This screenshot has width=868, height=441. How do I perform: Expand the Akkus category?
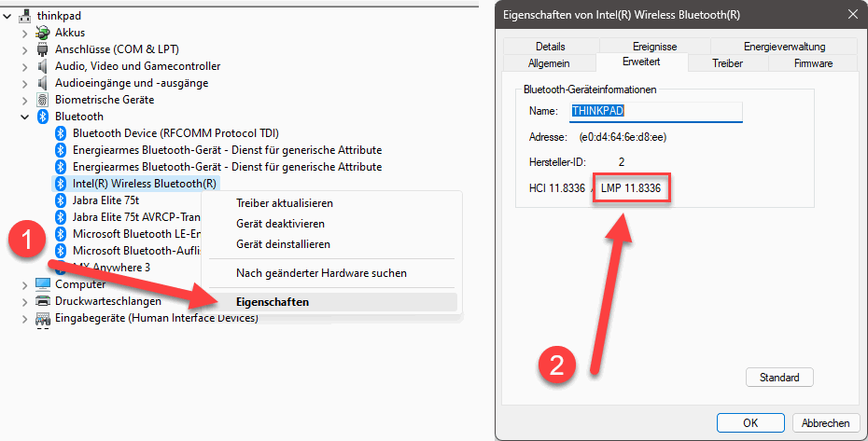click(x=24, y=34)
